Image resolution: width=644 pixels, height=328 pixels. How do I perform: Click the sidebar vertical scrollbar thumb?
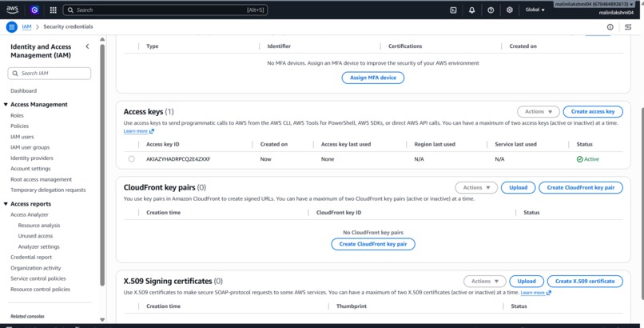[102, 165]
